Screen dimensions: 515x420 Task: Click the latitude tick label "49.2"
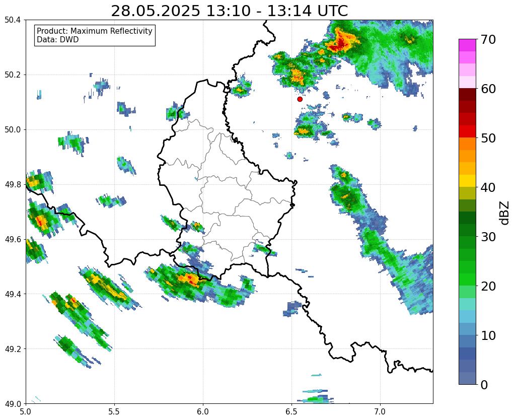coord(13,349)
